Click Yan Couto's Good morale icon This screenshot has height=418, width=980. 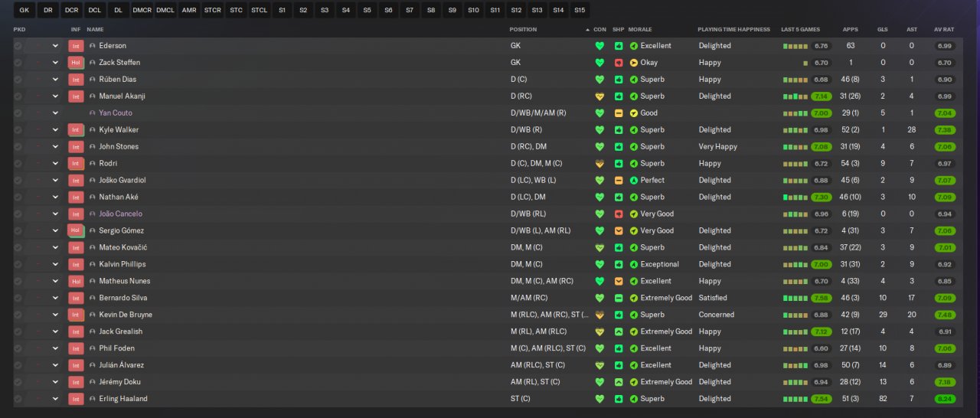(x=634, y=113)
